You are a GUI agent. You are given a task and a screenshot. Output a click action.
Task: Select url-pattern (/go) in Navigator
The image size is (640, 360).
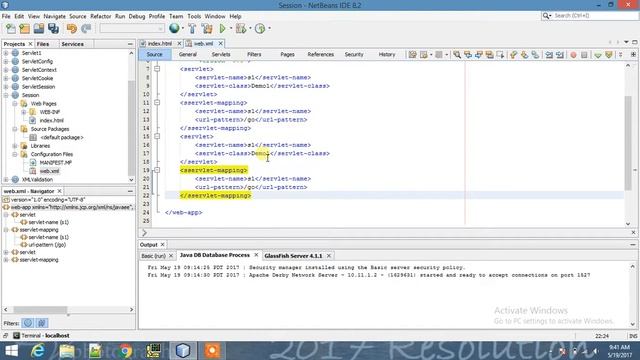click(47, 244)
